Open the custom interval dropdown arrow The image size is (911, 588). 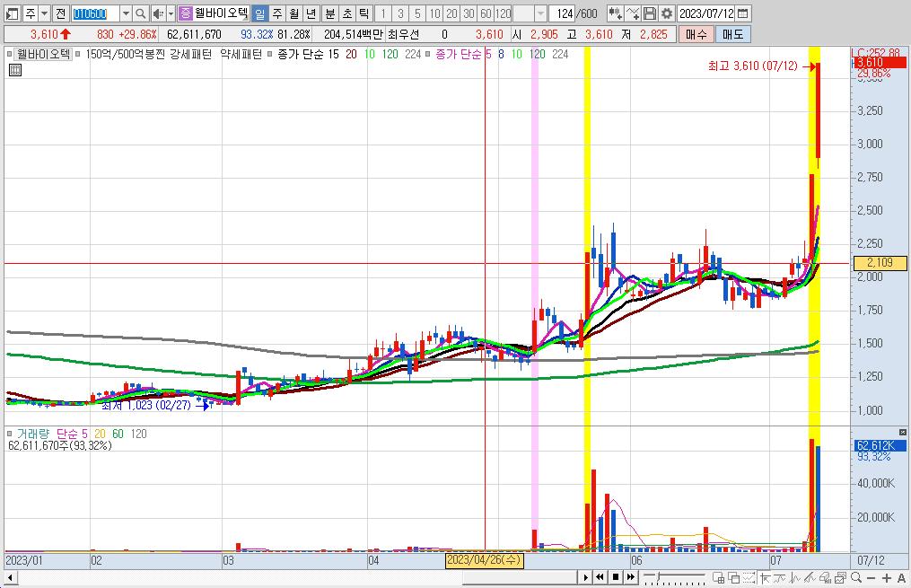[540, 13]
